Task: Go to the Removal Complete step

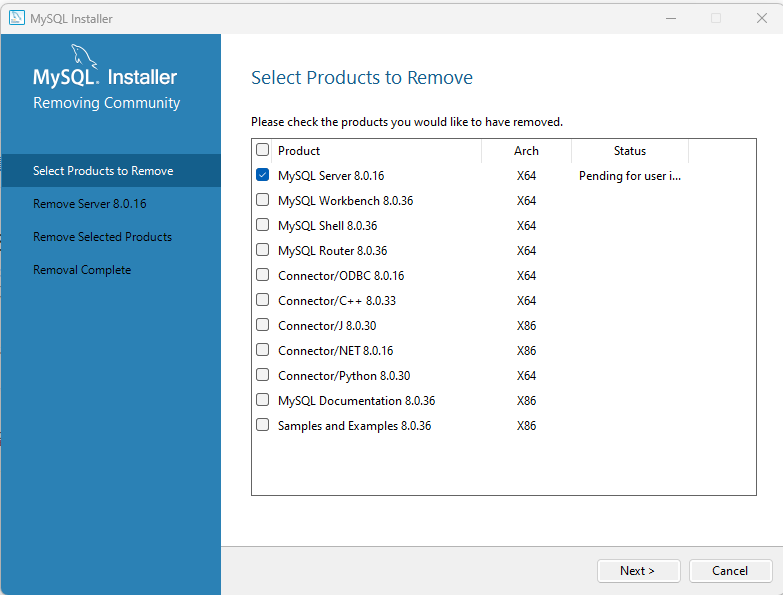Action: tap(82, 270)
